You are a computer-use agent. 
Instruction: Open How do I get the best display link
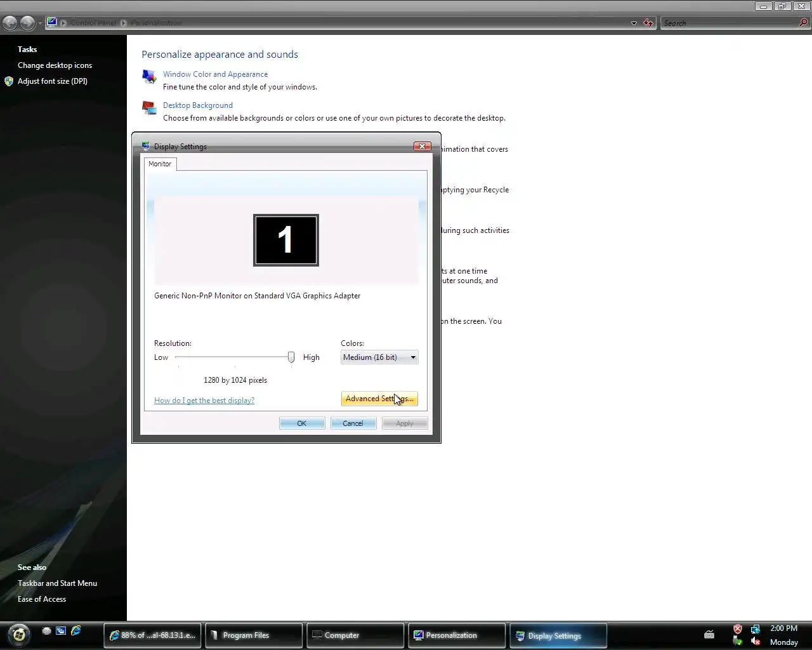click(x=204, y=401)
